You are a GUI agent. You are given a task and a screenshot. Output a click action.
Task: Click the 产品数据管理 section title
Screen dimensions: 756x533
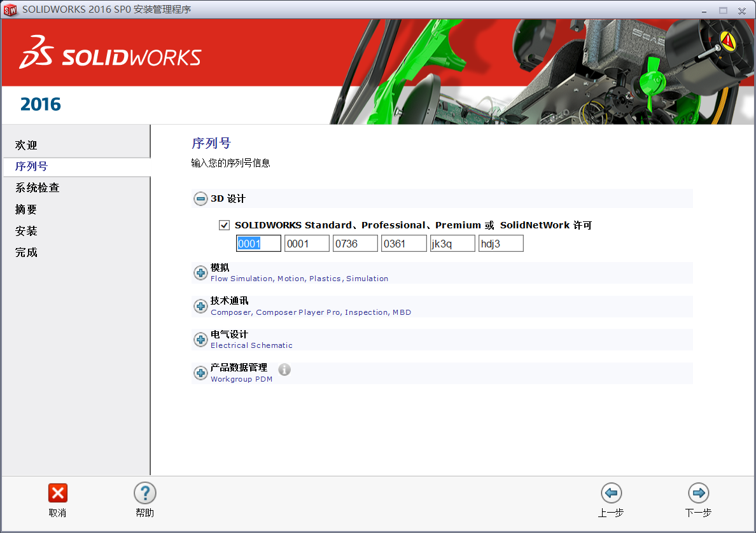(239, 368)
